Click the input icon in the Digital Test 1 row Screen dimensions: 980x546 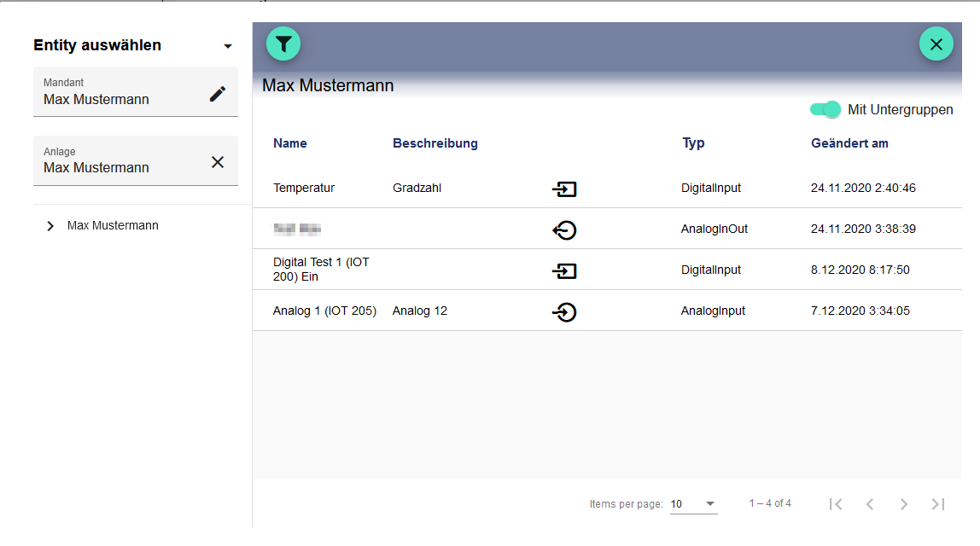(564, 270)
